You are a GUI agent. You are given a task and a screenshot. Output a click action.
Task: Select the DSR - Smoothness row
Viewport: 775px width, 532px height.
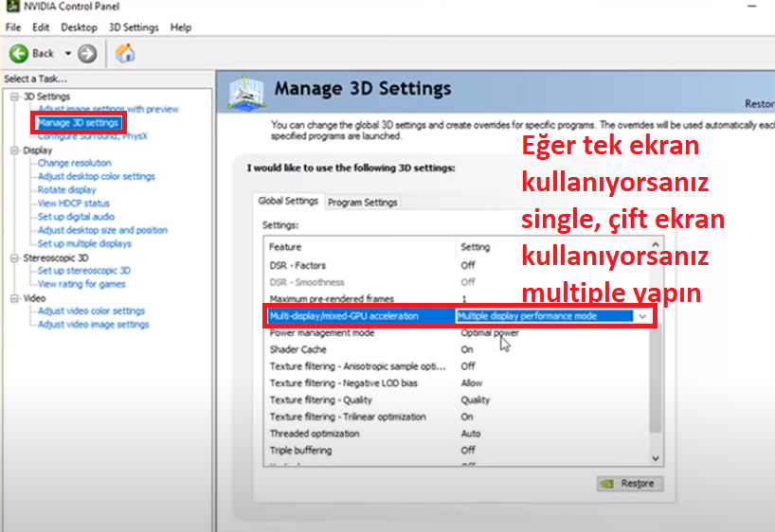458,282
